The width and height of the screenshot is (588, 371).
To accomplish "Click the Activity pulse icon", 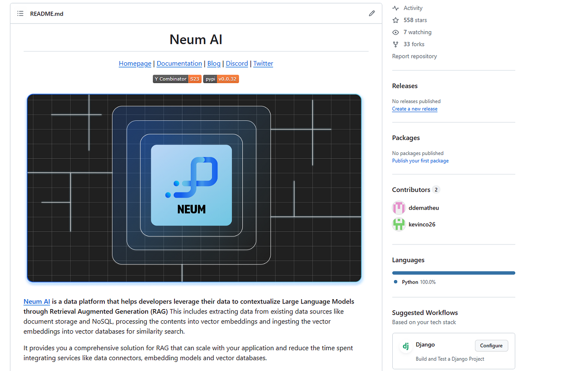I will coord(395,7).
